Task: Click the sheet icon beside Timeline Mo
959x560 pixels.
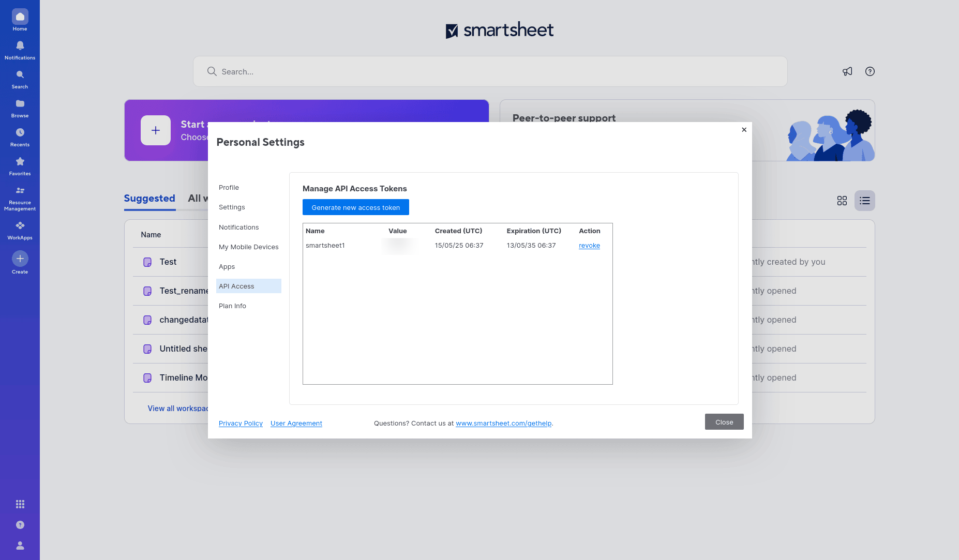Action: [147, 378]
